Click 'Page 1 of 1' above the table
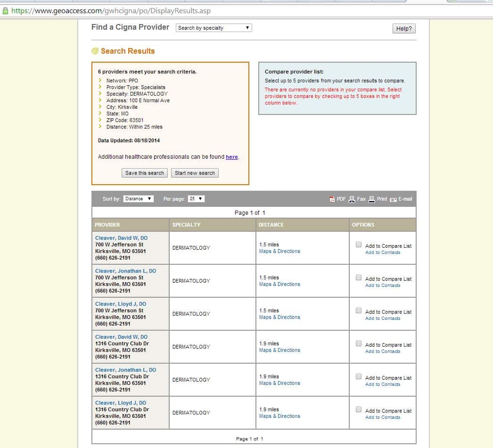 250,213
